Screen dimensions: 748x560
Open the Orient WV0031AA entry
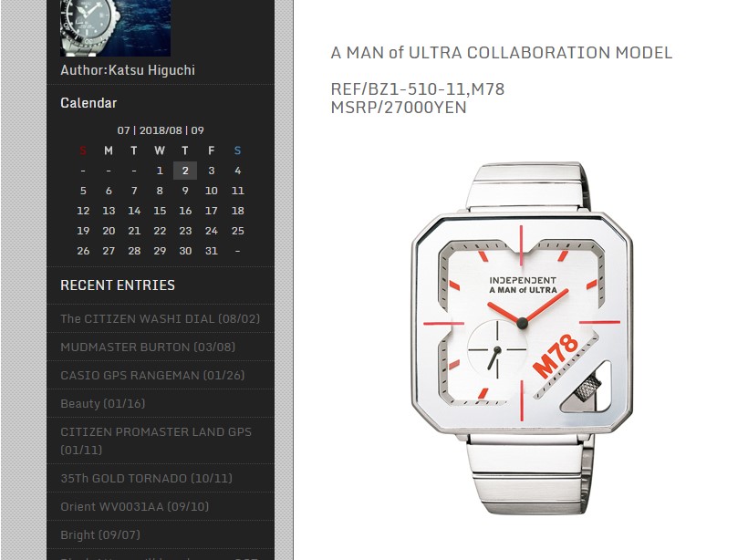[x=134, y=506]
